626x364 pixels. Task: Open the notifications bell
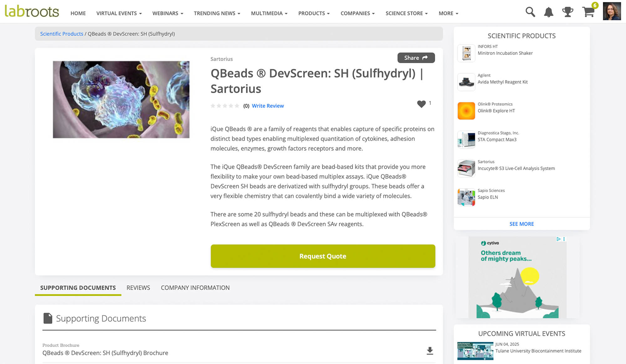(x=549, y=12)
